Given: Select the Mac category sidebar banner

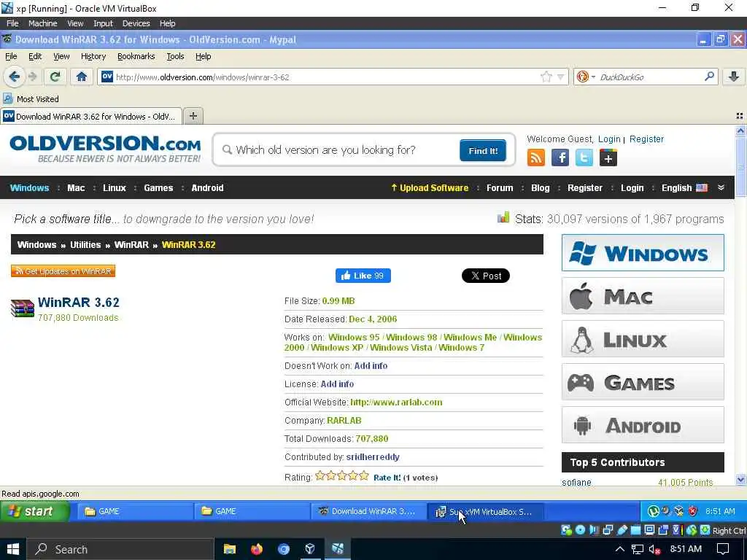Looking at the screenshot, I should point(643,296).
